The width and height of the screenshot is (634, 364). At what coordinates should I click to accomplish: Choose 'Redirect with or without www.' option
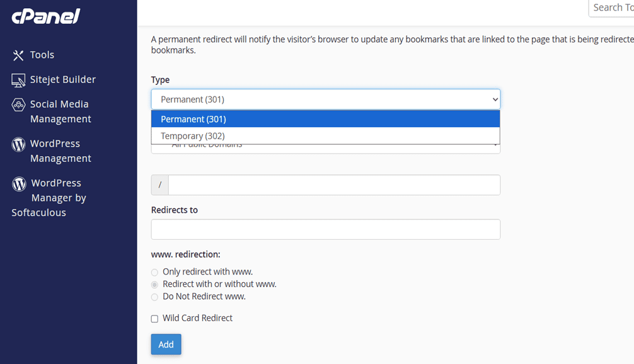tap(154, 285)
